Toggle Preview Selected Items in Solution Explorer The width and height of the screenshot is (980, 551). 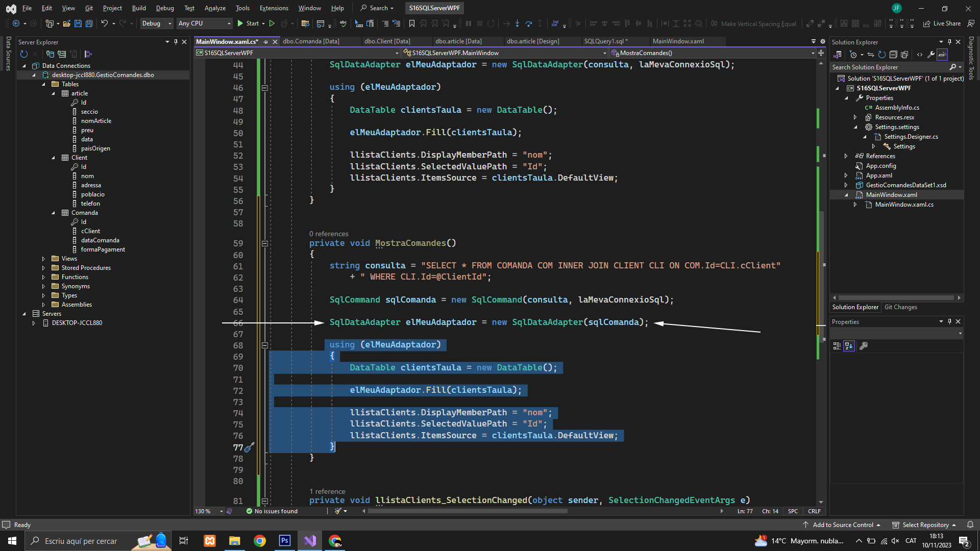(x=942, y=55)
